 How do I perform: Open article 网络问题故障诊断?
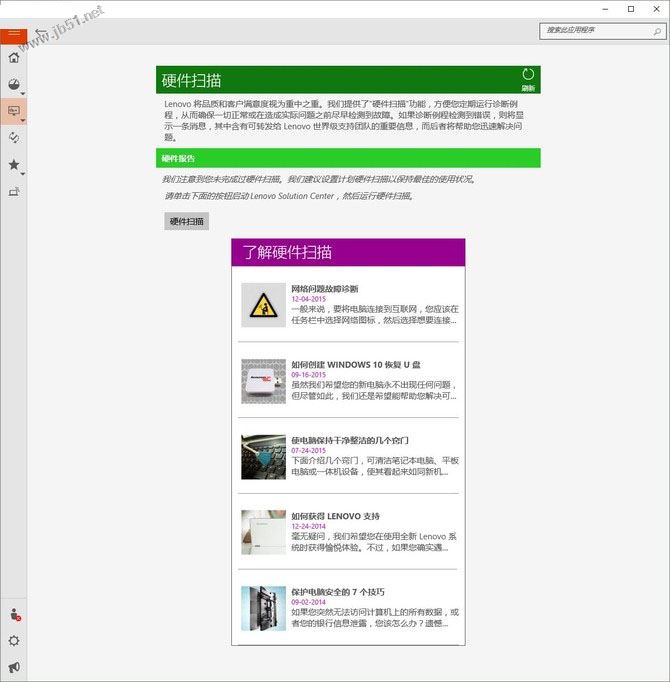(x=325, y=288)
